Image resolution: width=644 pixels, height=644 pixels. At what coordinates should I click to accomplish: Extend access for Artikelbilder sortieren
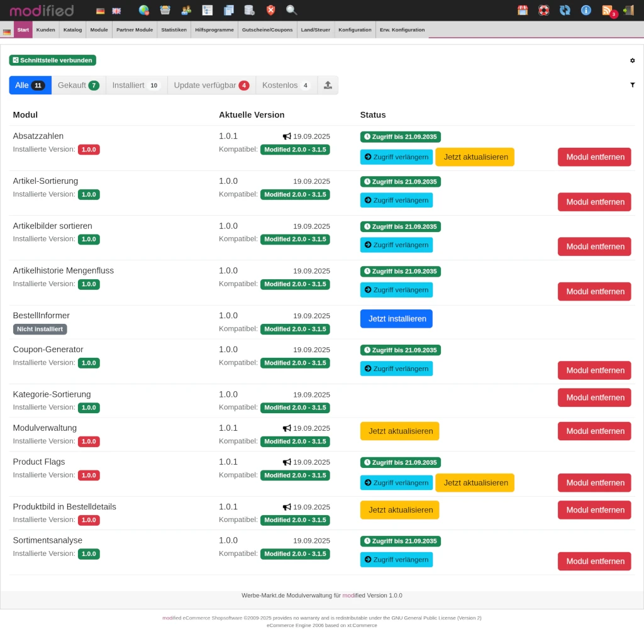pyautogui.click(x=396, y=245)
